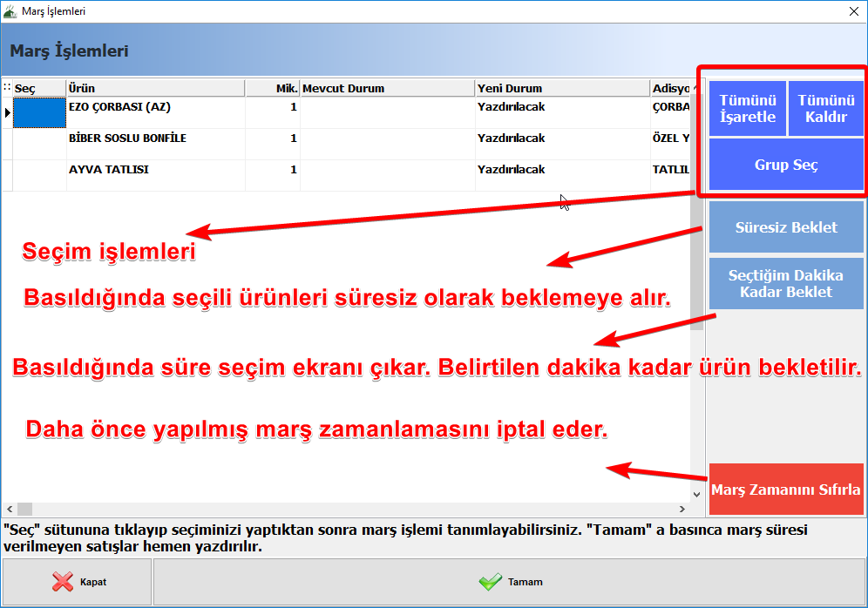Viewport: 868px width, 608px height.
Task: Click the green checkmark icon on Tamam
Action: pyautogui.click(x=490, y=582)
